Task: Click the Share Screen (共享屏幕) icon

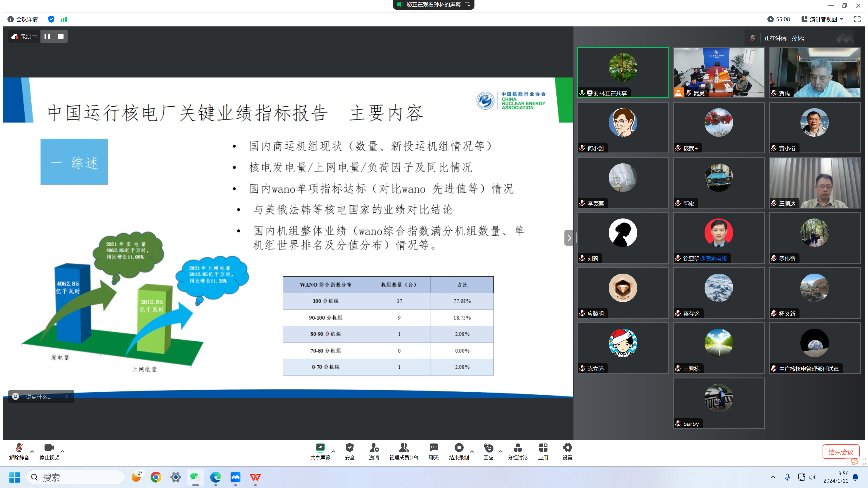Action: tap(320, 448)
